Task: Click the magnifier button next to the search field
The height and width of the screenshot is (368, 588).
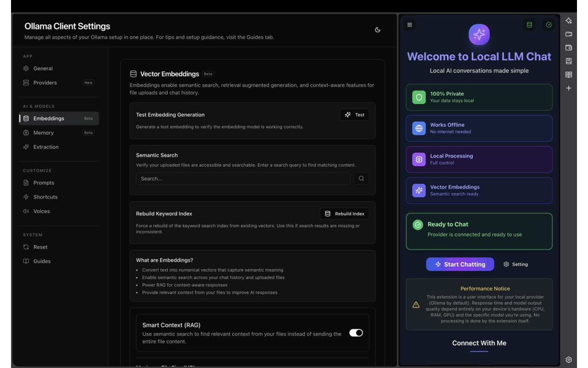Action: coord(361,178)
